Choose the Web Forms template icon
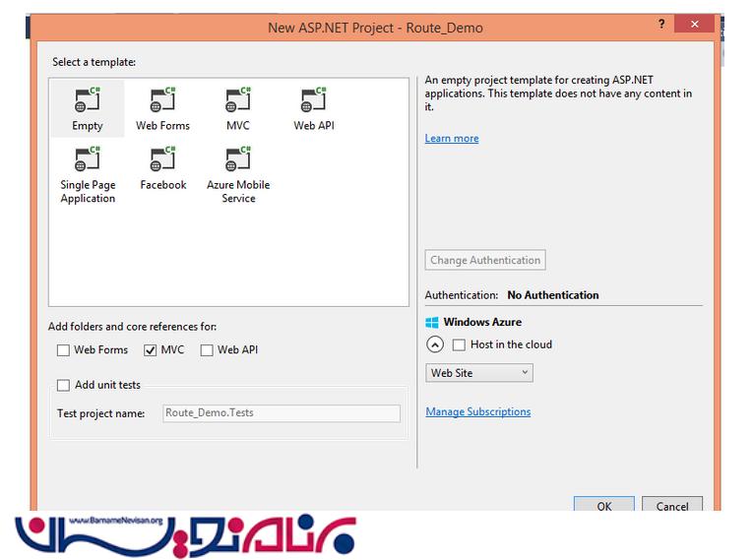 tap(162, 101)
